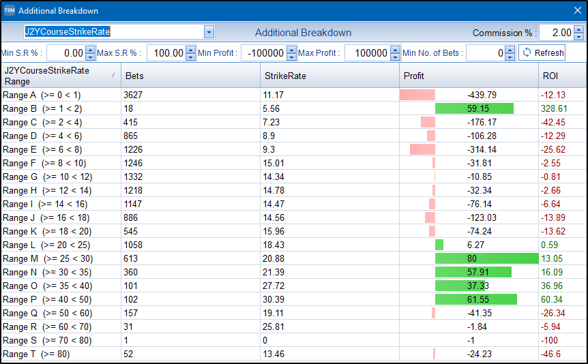This screenshot has height=364, width=588.
Task: Decrease the Commission % value
Action: [x=579, y=36]
